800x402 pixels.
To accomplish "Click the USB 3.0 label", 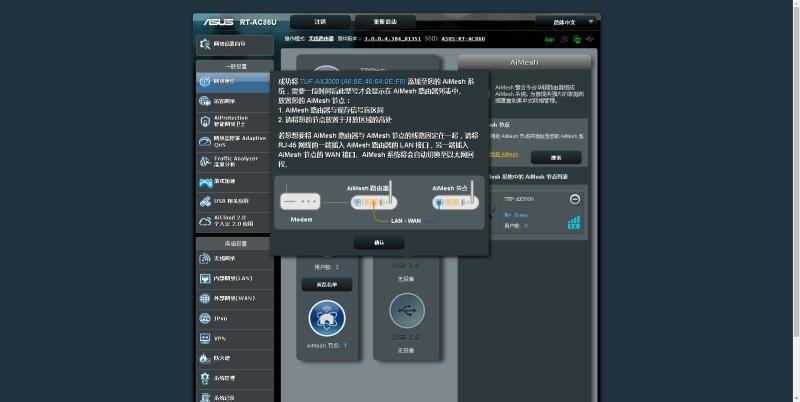I will (x=406, y=266).
